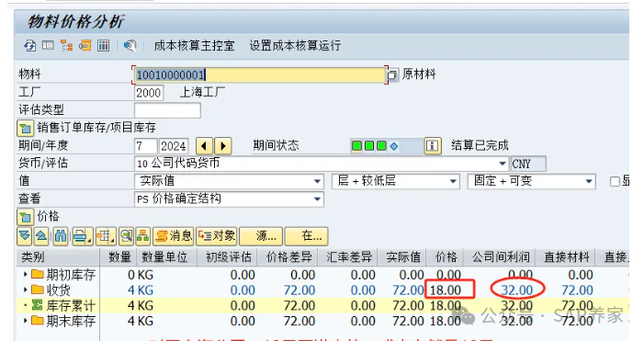Click the 源... button

[x=261, y=236]
